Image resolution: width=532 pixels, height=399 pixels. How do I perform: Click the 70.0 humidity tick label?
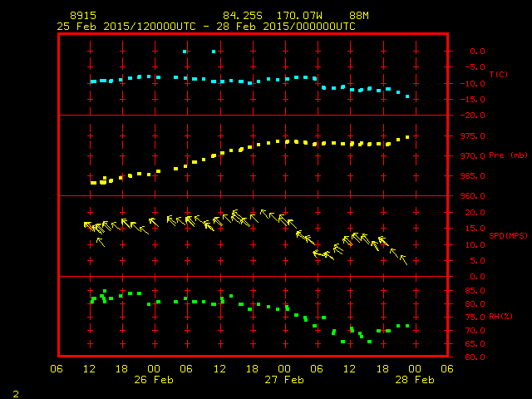click(475, 331)
